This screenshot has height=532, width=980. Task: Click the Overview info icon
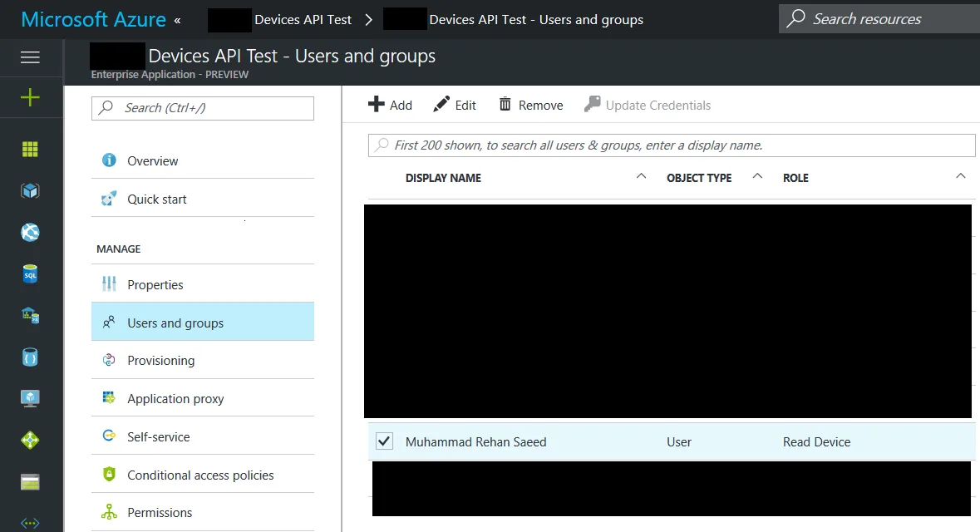(x=109, y=160)
